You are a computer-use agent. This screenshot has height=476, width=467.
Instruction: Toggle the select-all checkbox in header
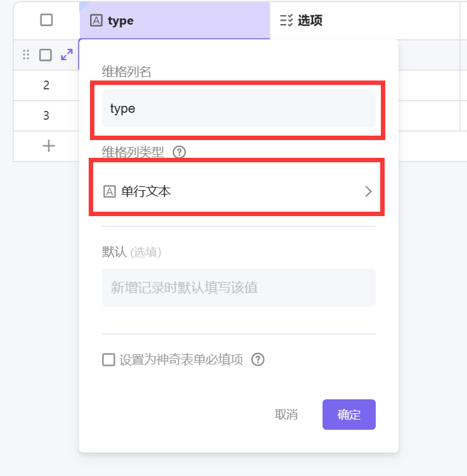(x=46, y=20)
